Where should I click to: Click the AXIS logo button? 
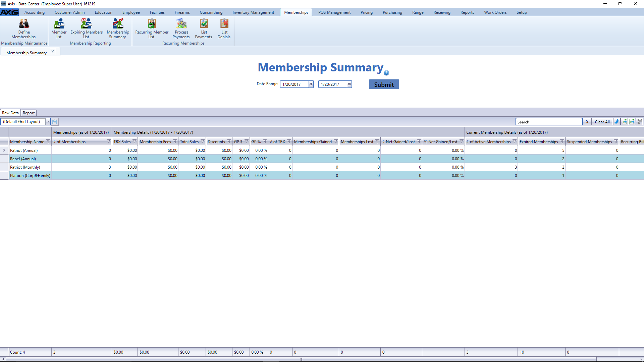[10, 12]
